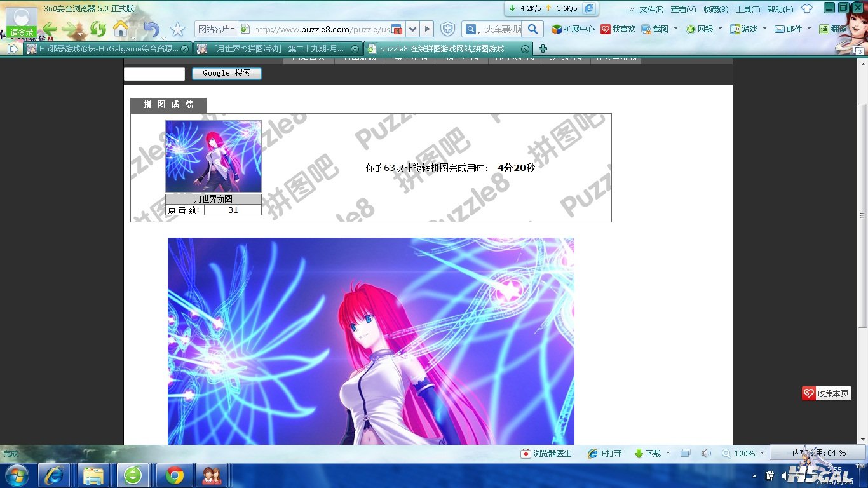Open the 邮件 mail button
868x488 pixels.
pos(789,29)
